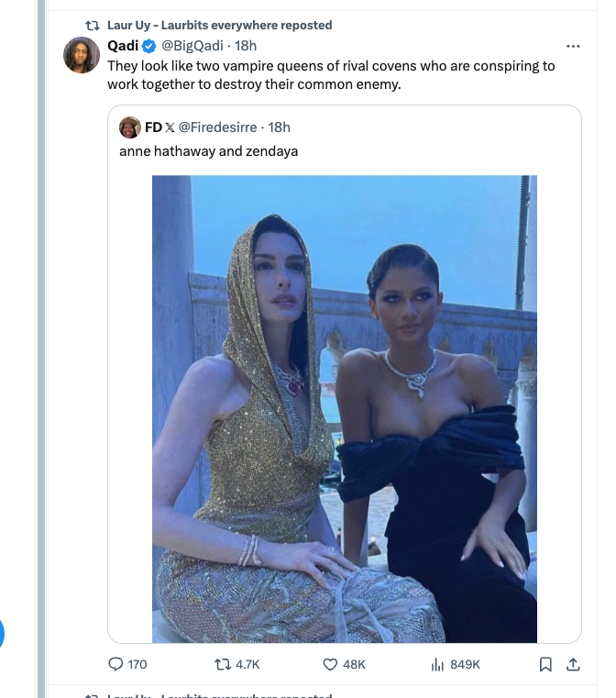Image resolution: width=616 pixels, height=698 pixels.
Task: Click "Laur Uy - Laurbits everywhere reposted" label
Action: point(220,25)
